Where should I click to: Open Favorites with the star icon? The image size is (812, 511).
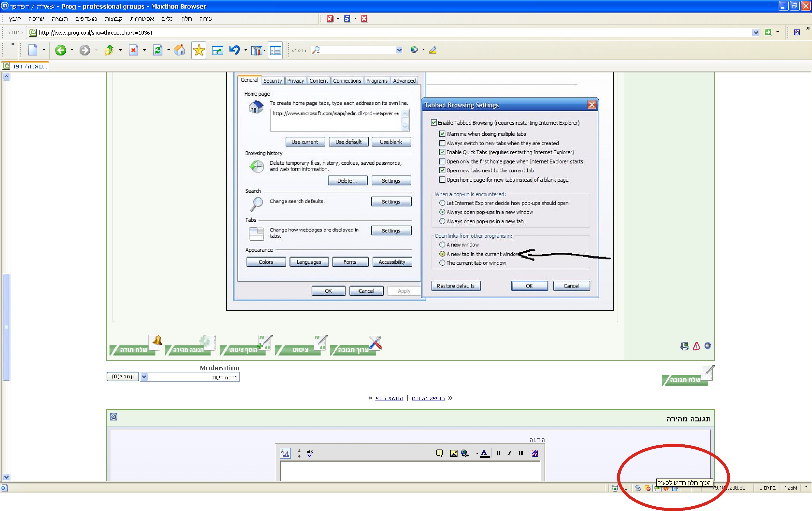(199, 50)
